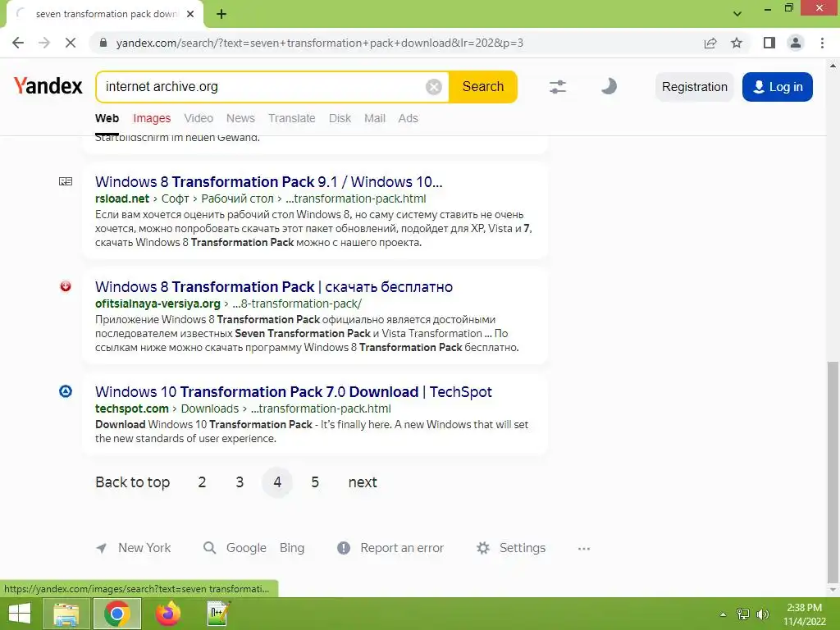The width and height of the screenshot is (840, 630).
Task: Search with Google link in footer
Action: coord(246,548)
